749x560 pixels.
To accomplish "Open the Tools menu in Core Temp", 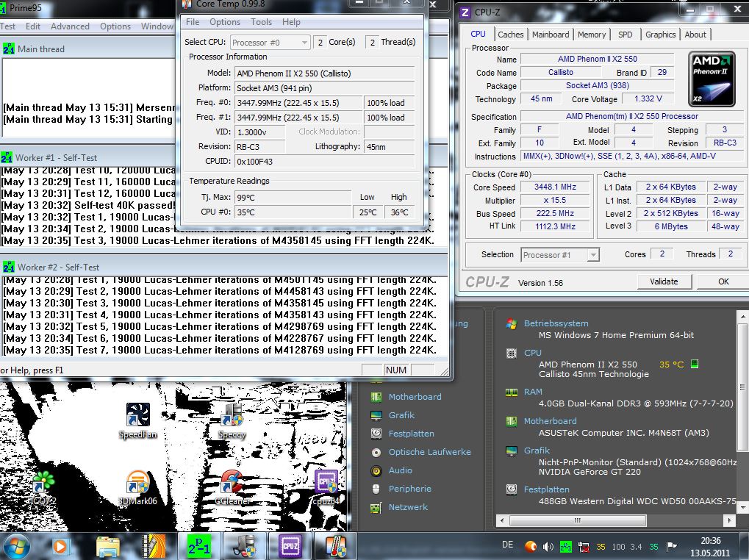I will [261, 22].
